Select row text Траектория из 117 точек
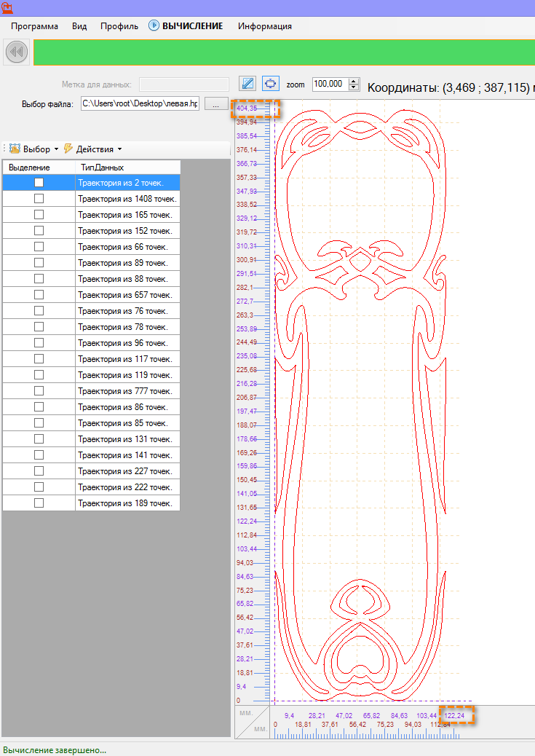Viewport: 535px width, 756px height. pyautogui.click(x=125, y=359)
